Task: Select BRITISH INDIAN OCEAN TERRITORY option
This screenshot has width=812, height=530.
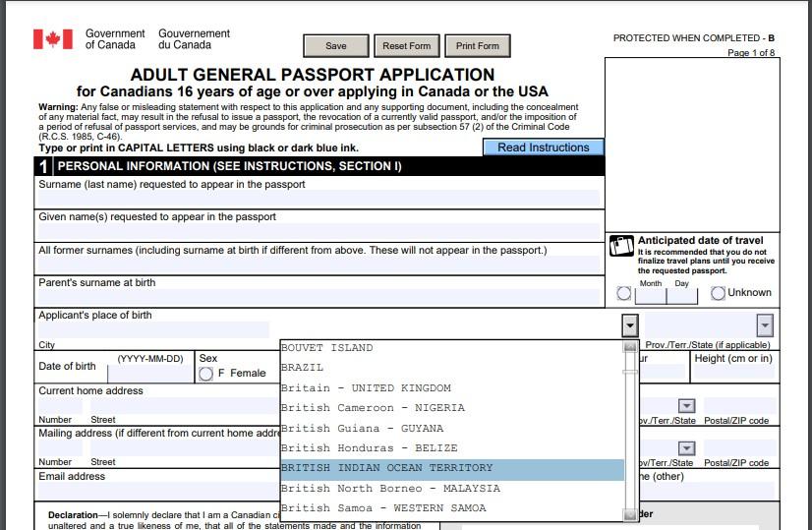Action: tap(452, 468)
